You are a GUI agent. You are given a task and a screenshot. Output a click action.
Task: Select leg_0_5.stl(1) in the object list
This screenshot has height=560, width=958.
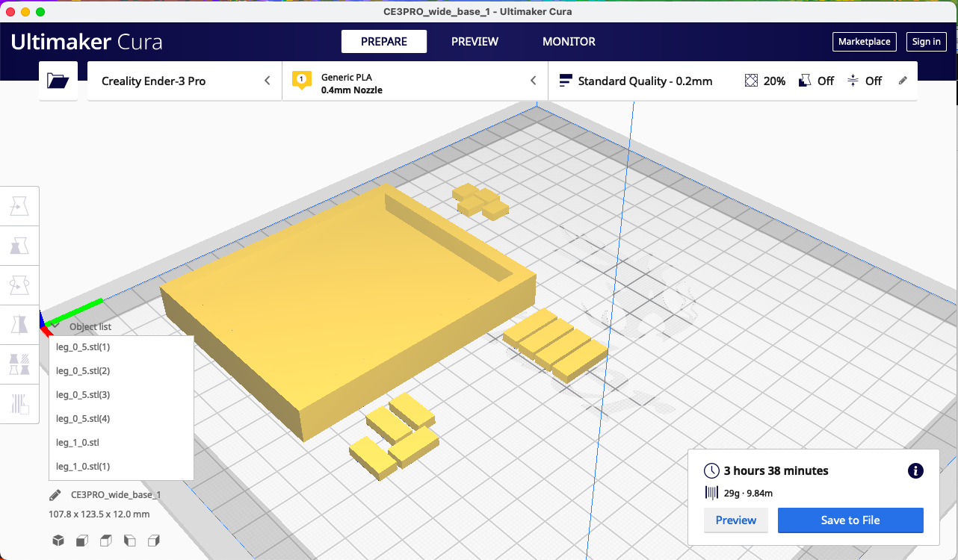[121, 347]
